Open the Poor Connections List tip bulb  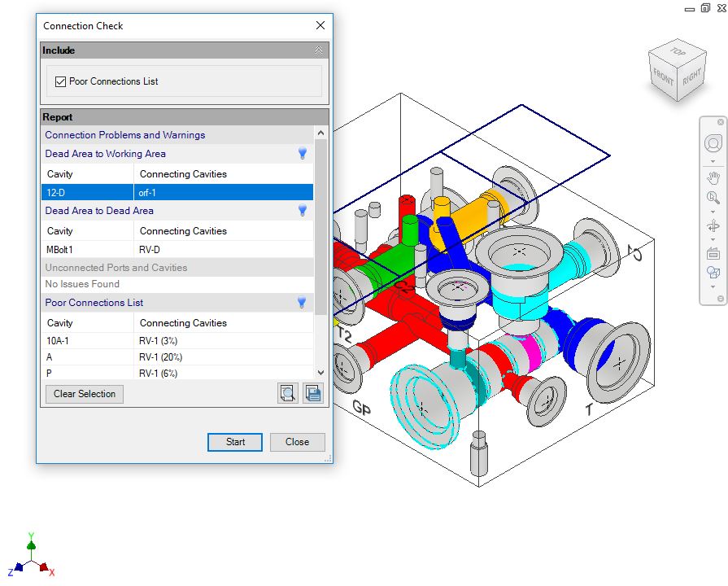click(x=302, y=303)
